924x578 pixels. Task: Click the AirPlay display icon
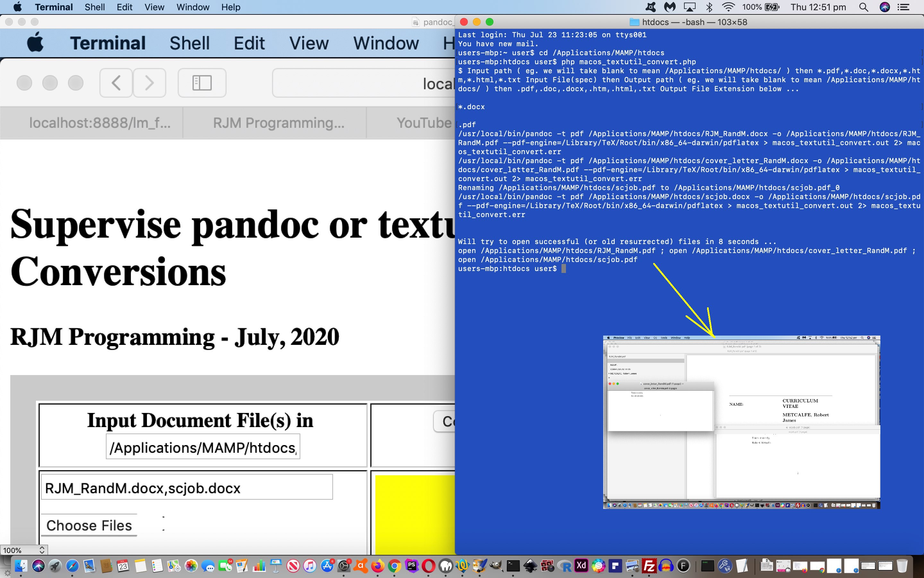[x=689, y=7]
